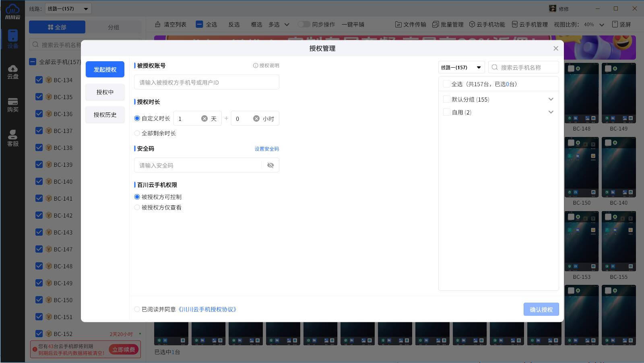Close the 授权管理 dialog
644x363 pixels.
(555, 48)
